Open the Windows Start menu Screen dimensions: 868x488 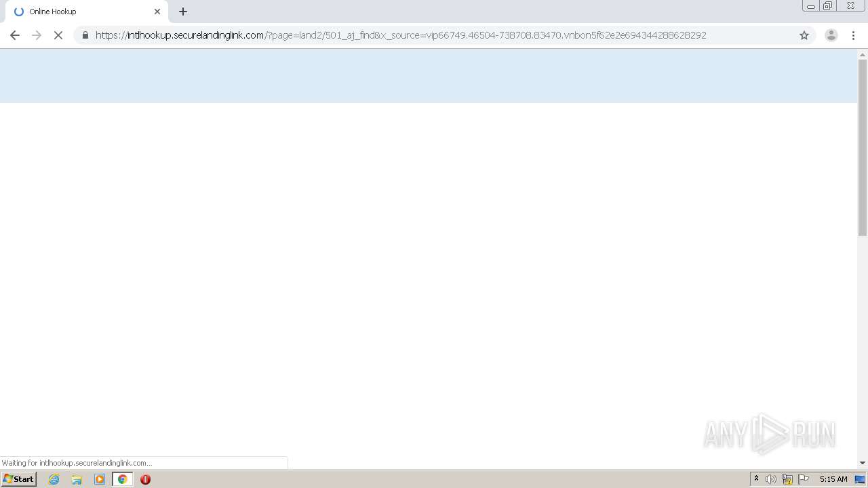pos(18,479)
